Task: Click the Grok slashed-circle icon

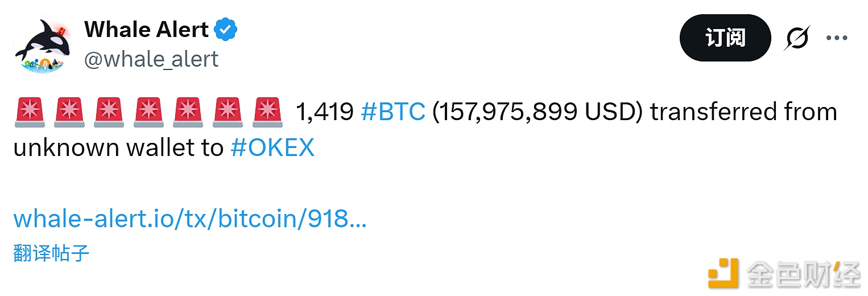Action: 797,38
